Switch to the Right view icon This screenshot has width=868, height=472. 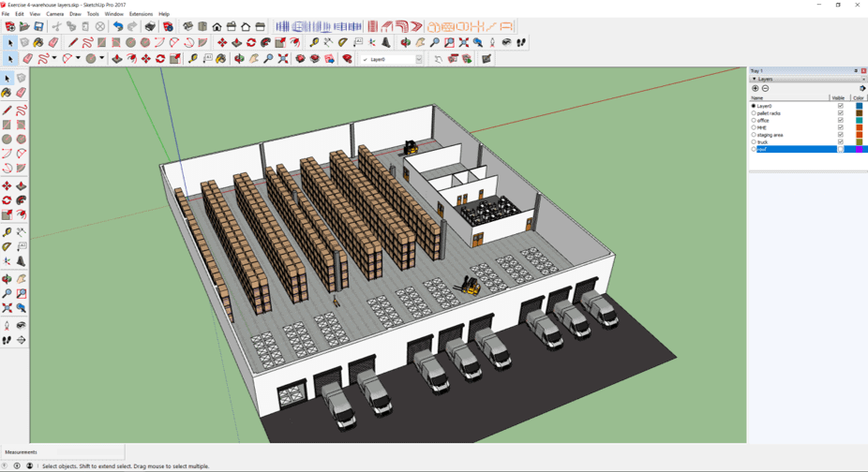pos(232,26)
